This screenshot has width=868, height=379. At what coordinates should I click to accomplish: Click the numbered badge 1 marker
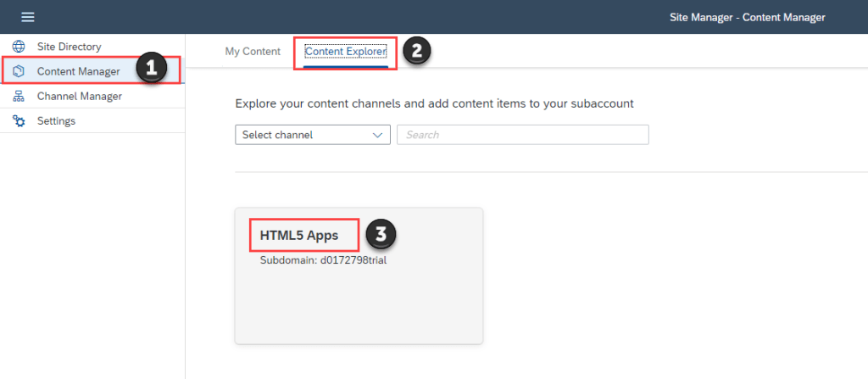(151, 70)
